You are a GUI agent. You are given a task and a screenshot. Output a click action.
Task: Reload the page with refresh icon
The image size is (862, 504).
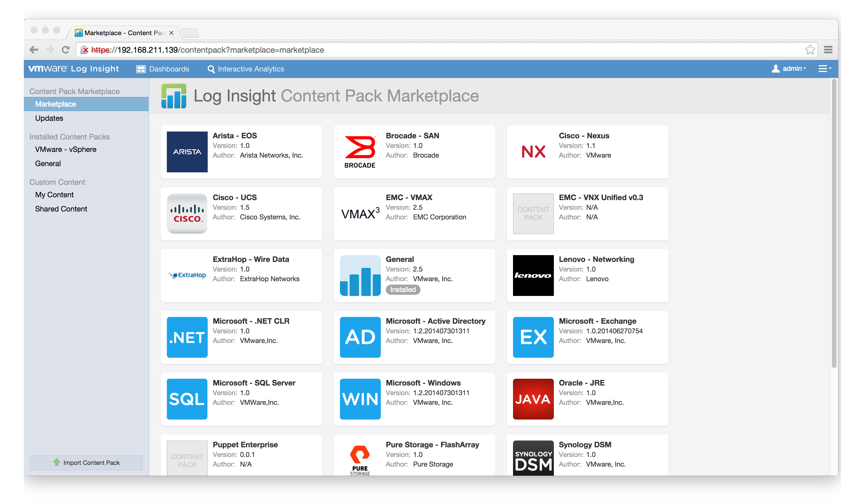(x=66, y=50)
